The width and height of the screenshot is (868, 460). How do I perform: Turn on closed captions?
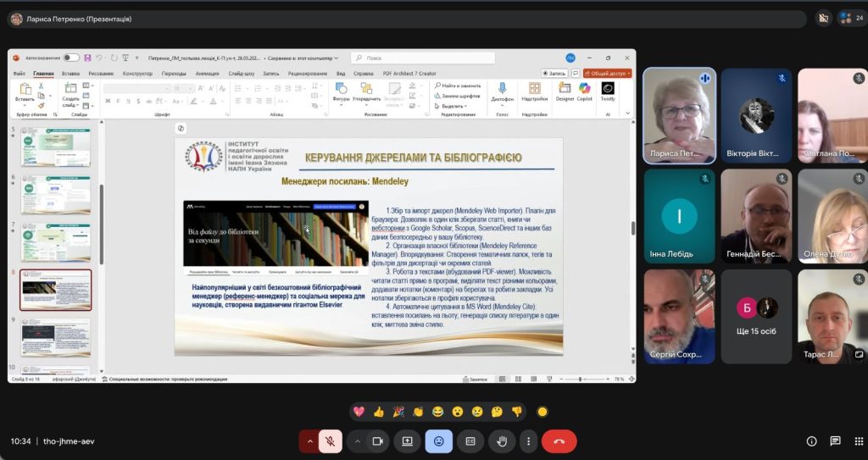(470, 441)
